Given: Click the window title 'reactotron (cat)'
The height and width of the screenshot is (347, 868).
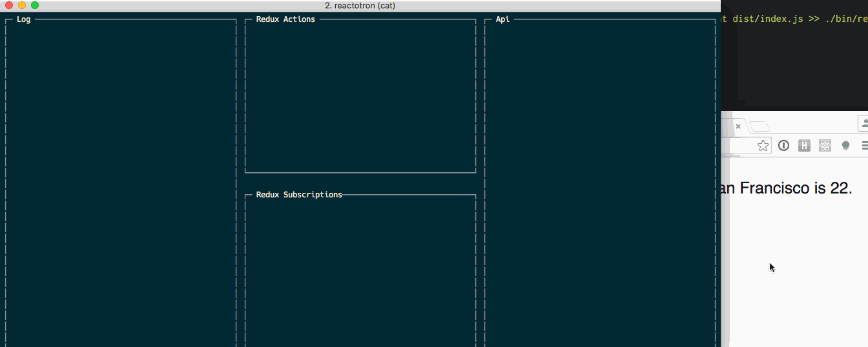Looking at the screenshot, I should click(365, 6).
